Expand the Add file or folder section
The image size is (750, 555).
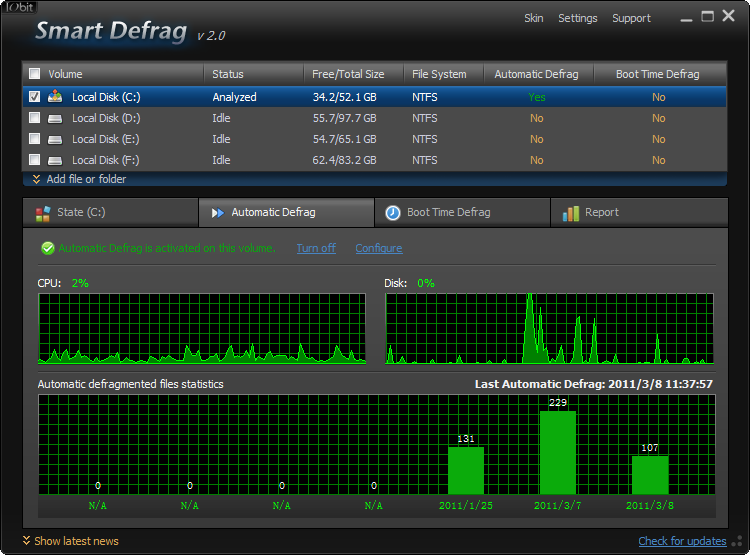[79, 179]
